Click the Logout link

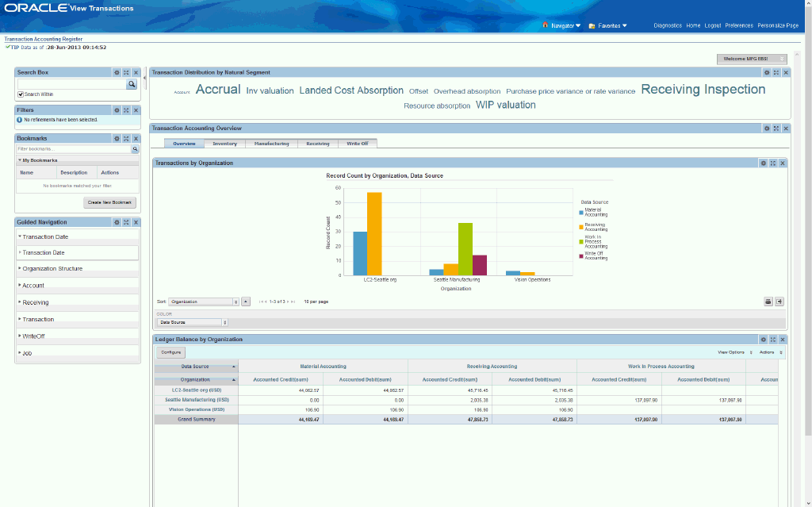713,25
